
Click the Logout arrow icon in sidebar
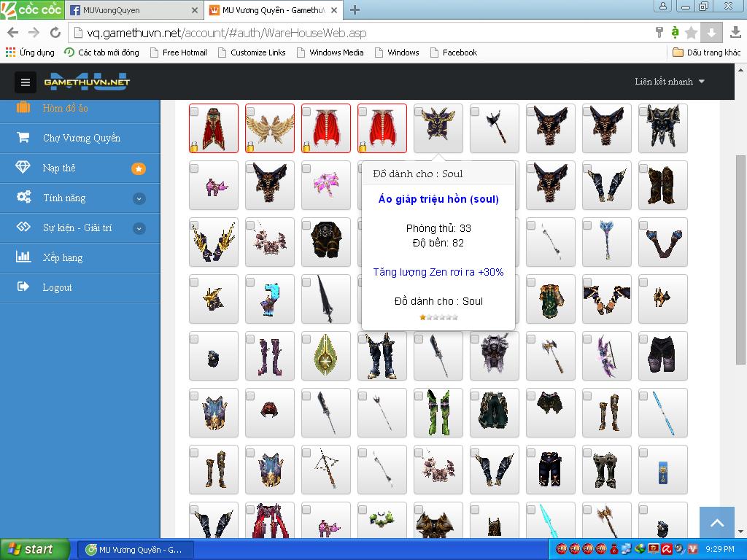(x=23, y=287)
